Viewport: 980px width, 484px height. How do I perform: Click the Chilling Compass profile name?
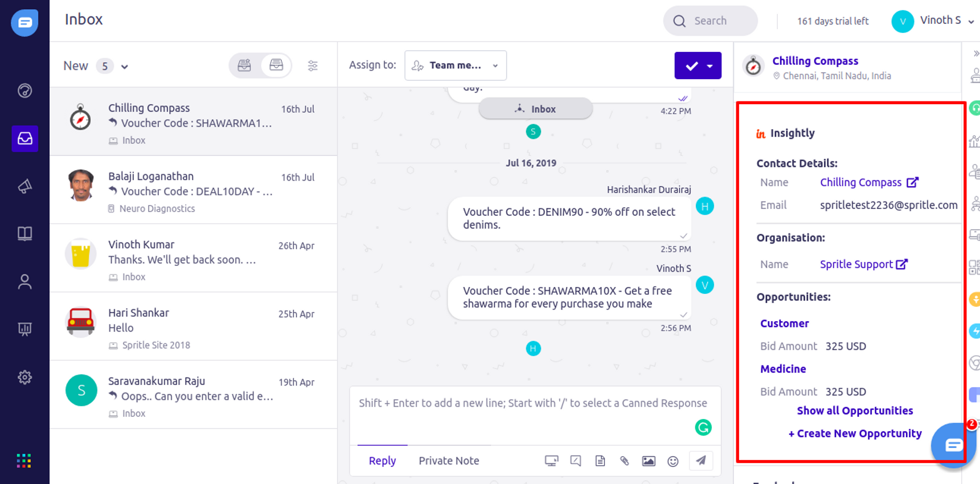(x=815, y=61)
